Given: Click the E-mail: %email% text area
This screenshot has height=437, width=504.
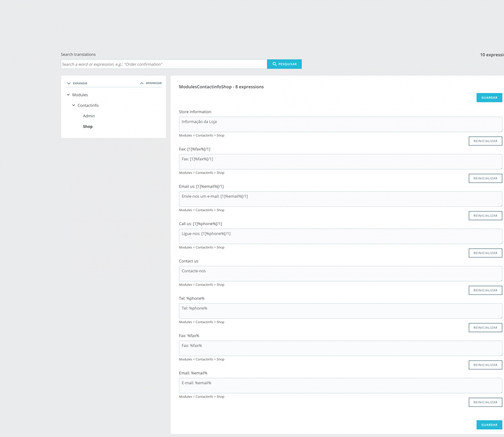Looking at the screenshot, I should point(340,386).
